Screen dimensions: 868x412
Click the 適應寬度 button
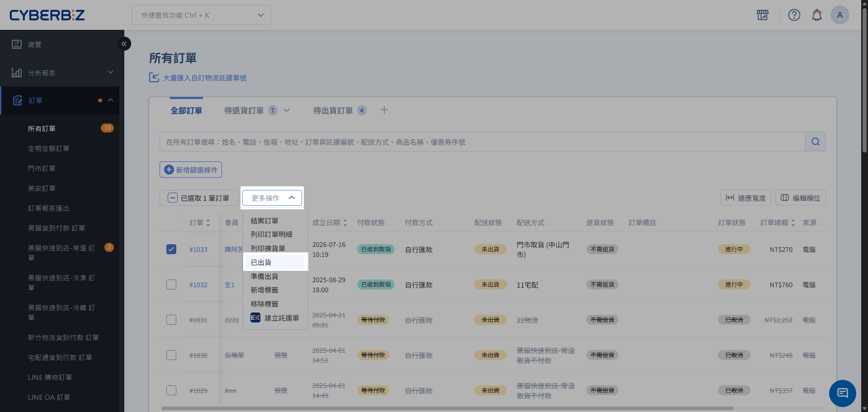746,198
